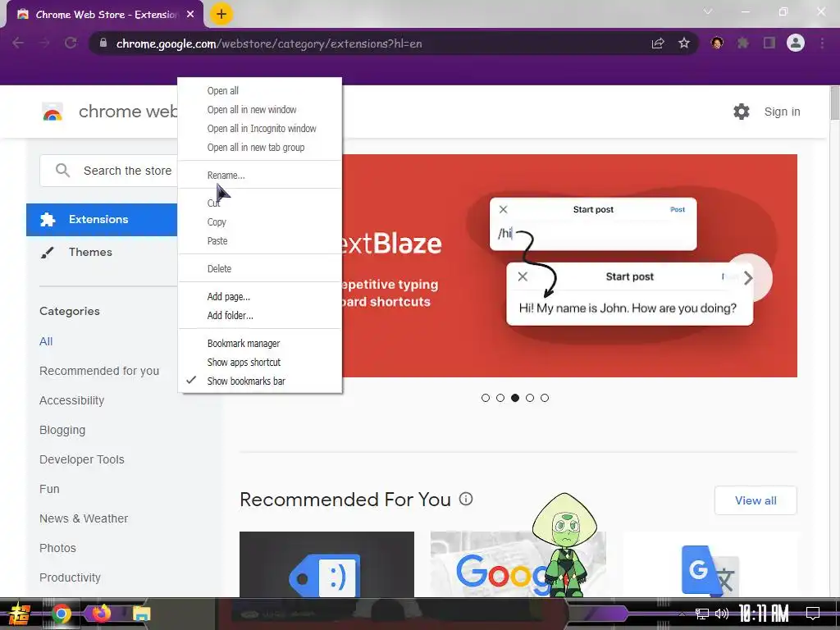
Task: Select Add folder... in the context menu
Action: (x=260, y=315)
